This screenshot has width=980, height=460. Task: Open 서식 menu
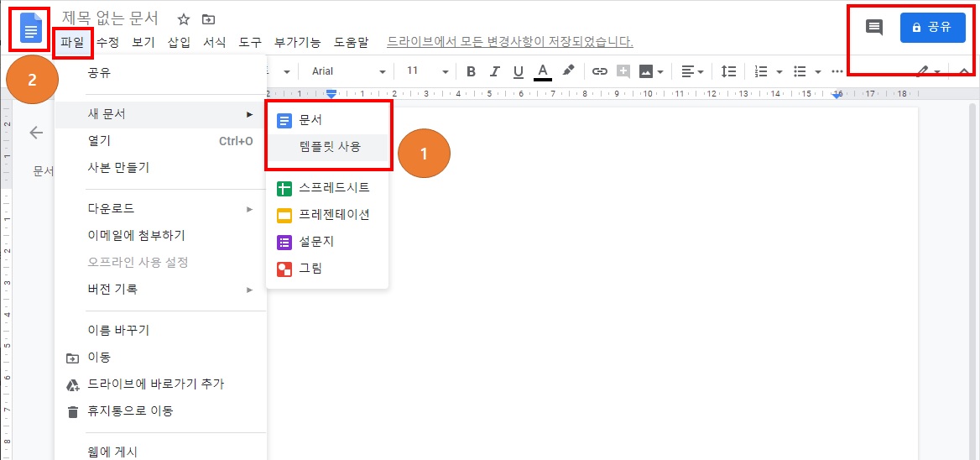[x=215, y=43]
